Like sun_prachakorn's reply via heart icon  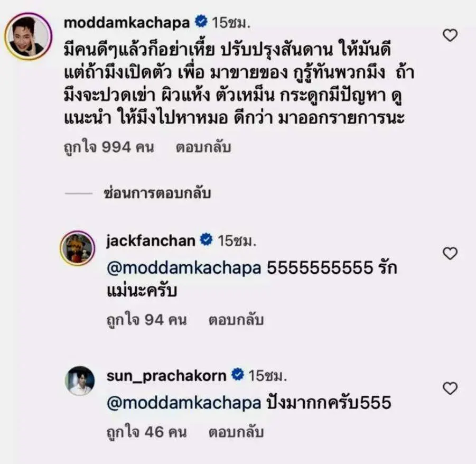[x=450, y=388]
